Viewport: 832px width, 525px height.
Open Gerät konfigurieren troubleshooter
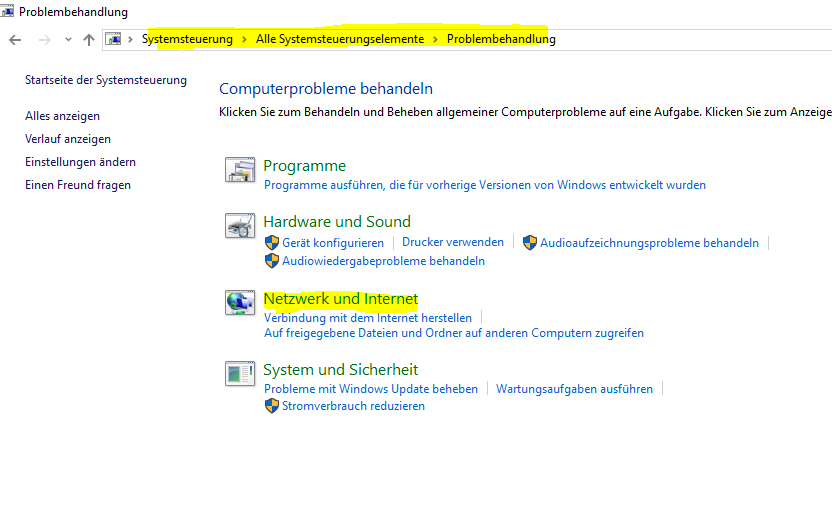pyautogui.click(x=333, y=243)
